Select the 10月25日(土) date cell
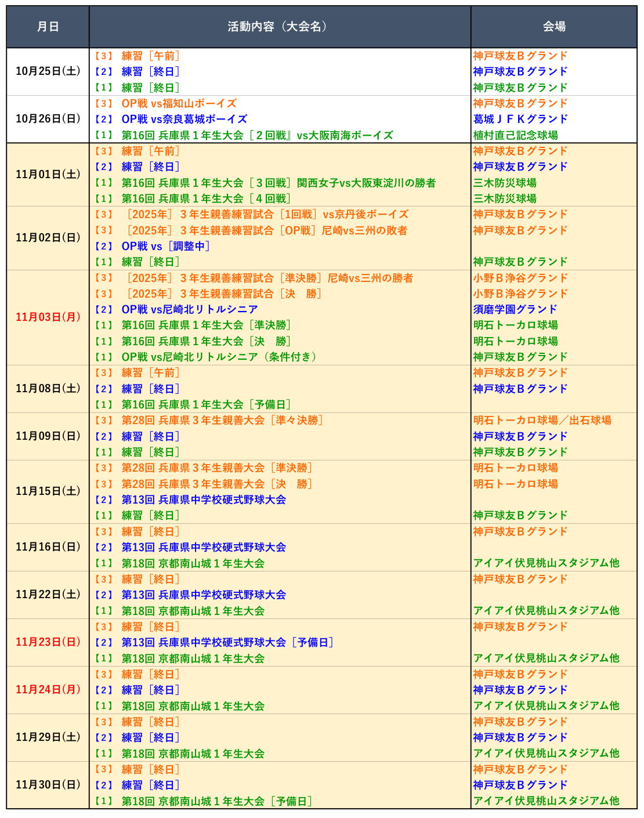Viewport: 644px width, 818px height. click(x=48, y=71)
